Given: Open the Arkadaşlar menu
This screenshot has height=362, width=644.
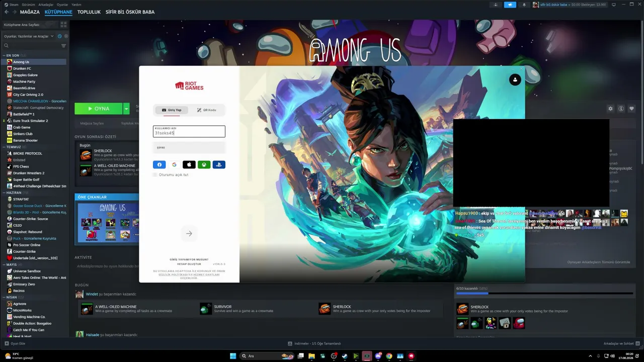Looking at the screenshot, I should 46,5.
